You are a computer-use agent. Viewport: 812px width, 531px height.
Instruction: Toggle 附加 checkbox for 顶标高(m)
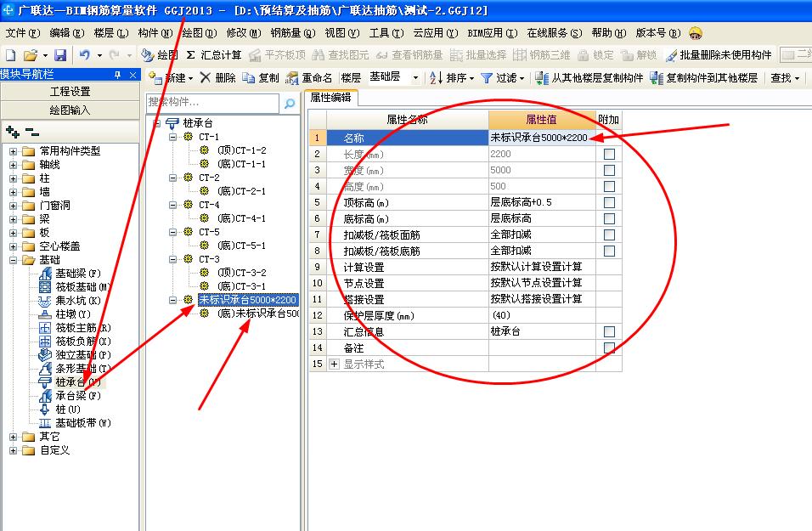click(610, 202)
